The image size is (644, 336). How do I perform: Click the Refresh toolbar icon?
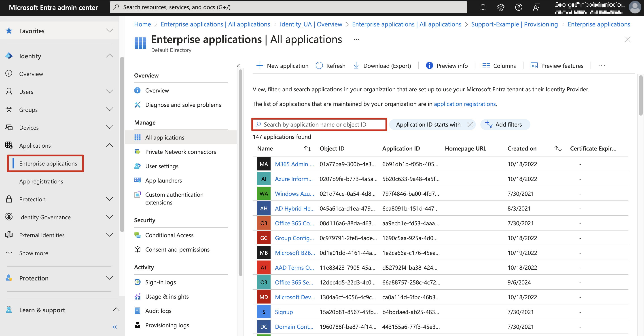click(x=319, y=66)
